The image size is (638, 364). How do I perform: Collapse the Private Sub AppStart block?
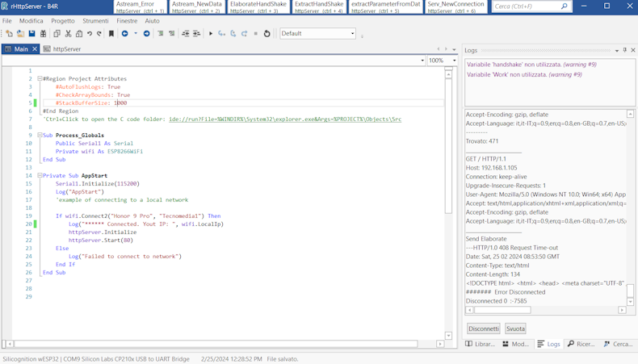(x=40, y=176)
